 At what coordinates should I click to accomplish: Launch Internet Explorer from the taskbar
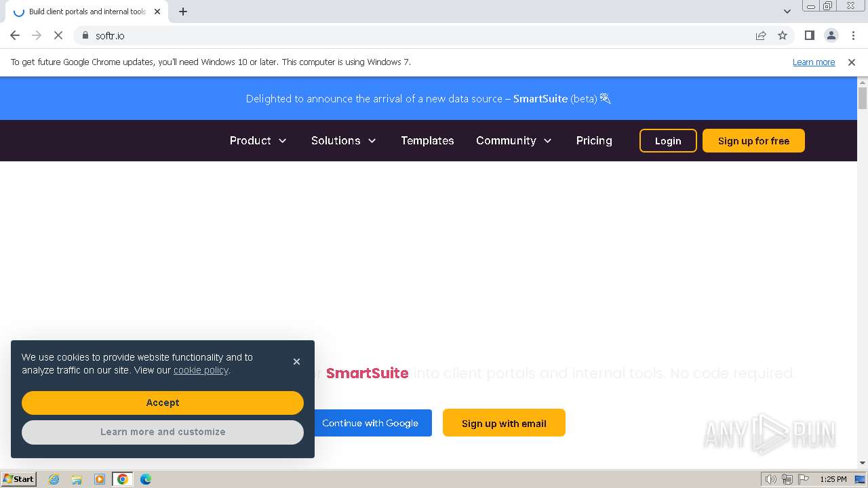(x=54, y=479)
